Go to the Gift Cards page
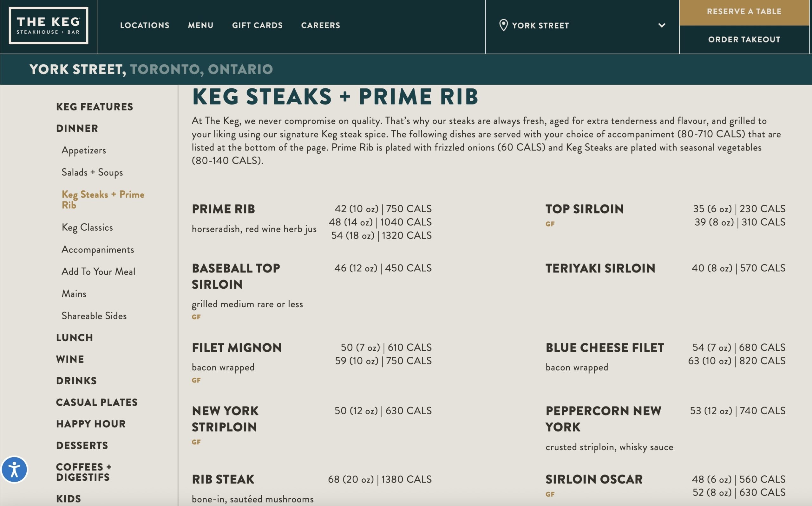812x506 pixels. [x=257, y=25]
